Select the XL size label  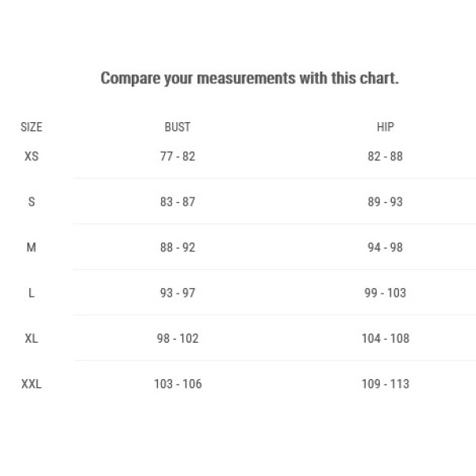click(x=31, y=339)
